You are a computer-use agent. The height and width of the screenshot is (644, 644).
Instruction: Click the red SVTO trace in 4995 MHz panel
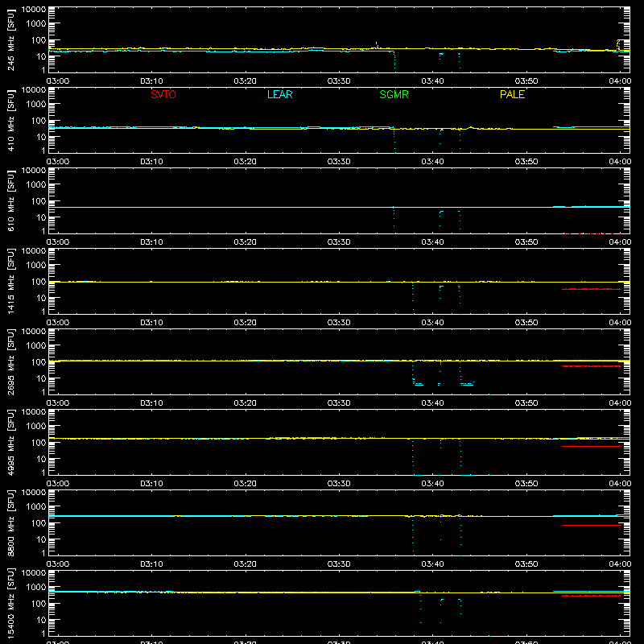(x=591, y=446)
